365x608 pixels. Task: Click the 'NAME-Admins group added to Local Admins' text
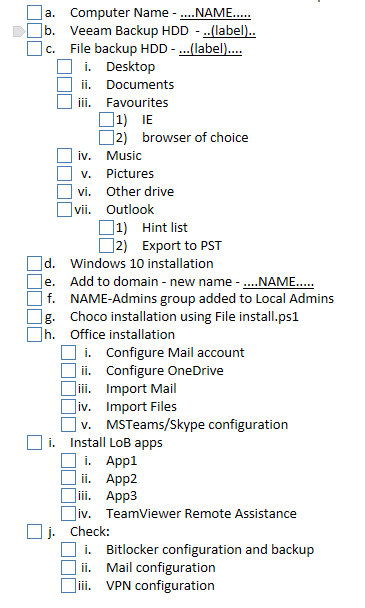coord(202,299)
